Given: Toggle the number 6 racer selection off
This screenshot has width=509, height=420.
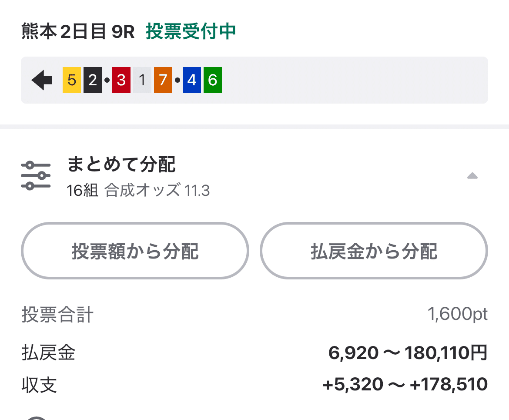Looking at the screenshot, I should [212, 80].
